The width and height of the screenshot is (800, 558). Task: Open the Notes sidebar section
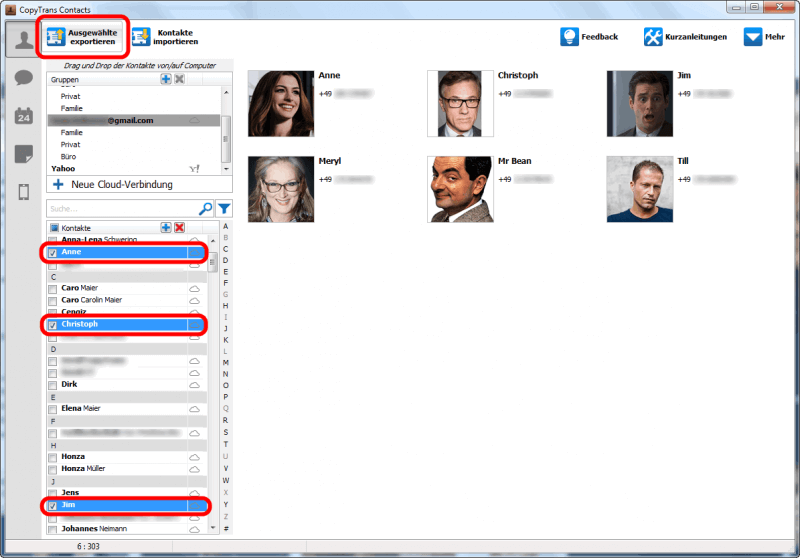pos(23,154)
